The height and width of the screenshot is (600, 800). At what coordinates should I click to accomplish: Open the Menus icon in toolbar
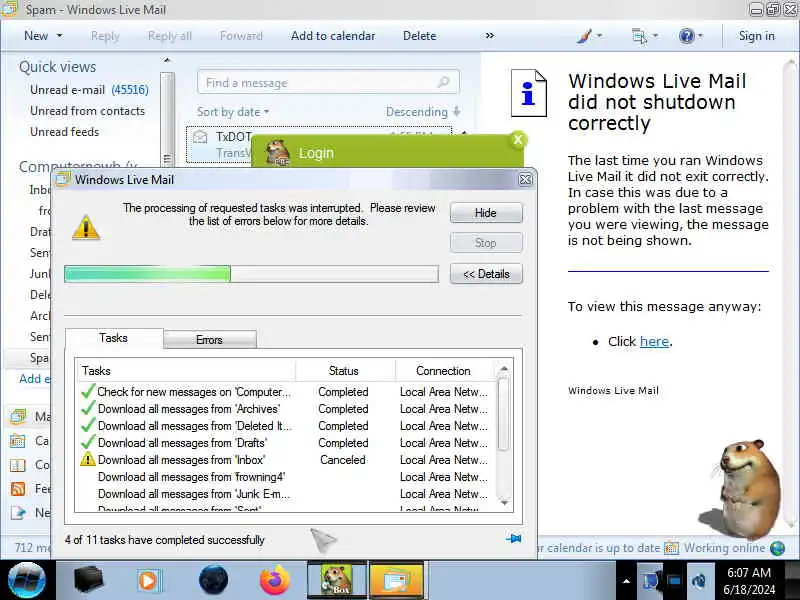(639, 36)
